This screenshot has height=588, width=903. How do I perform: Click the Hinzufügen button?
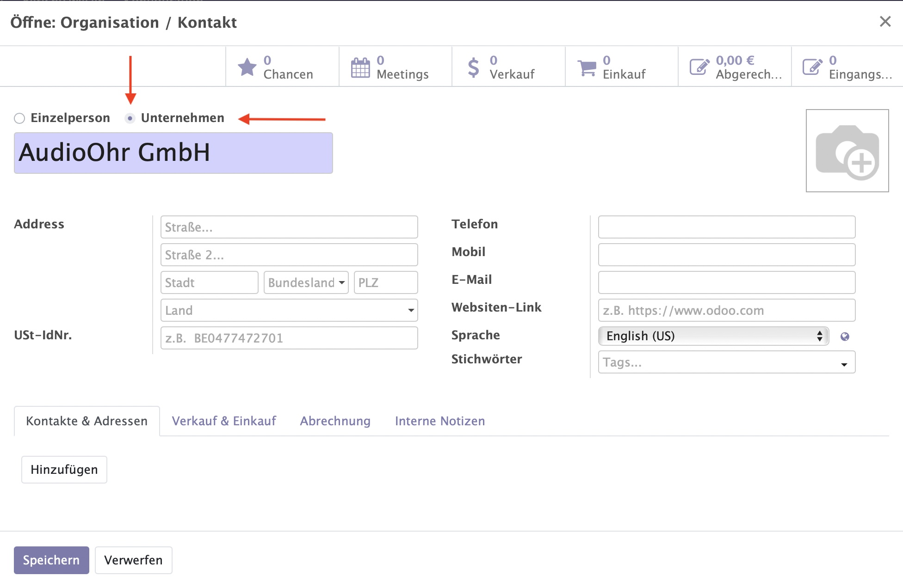[x=64, y=470]
